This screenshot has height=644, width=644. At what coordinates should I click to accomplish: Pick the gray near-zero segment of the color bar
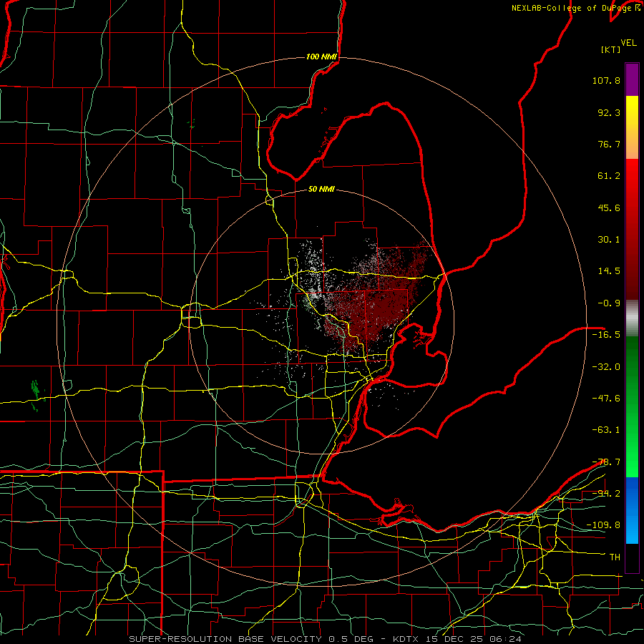pos(632,318)
